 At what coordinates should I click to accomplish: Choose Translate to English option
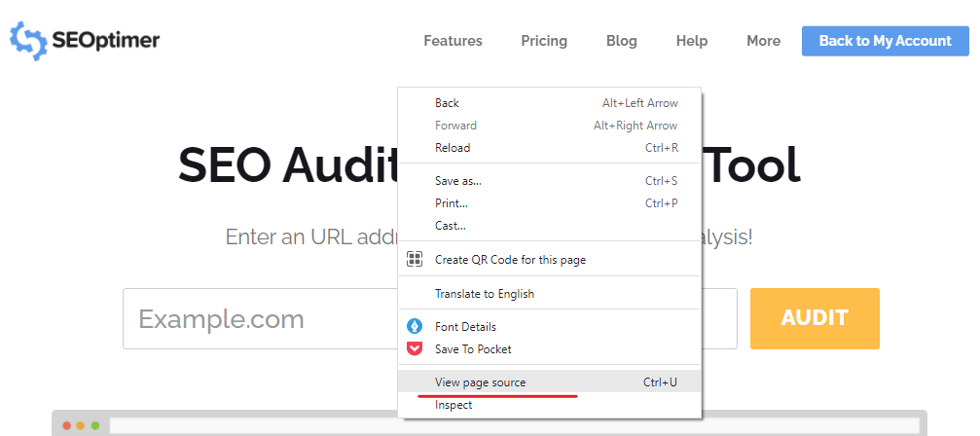coord(484,294)
